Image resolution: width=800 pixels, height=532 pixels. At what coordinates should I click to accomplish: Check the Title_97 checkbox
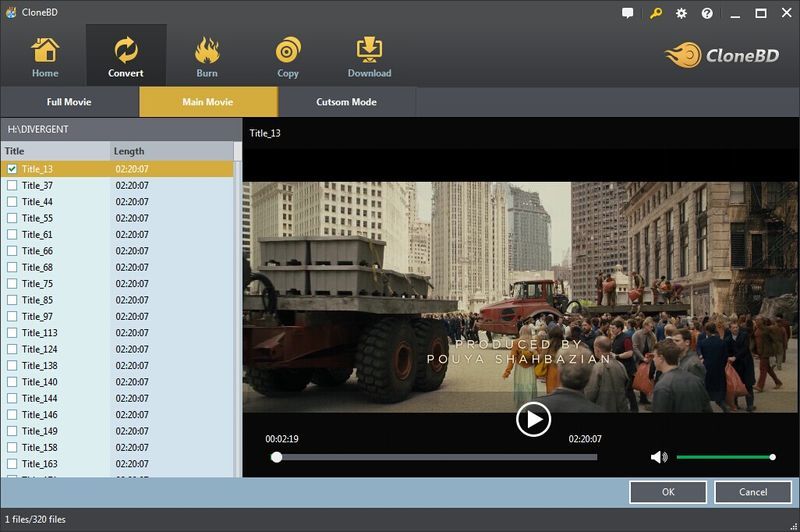click(12, 316)
